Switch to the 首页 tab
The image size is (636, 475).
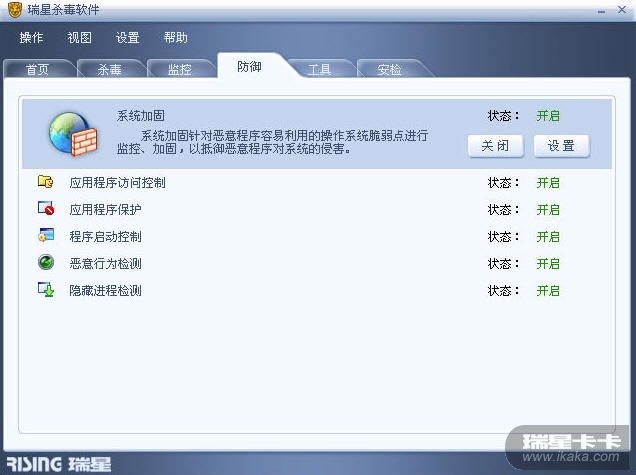point(37,69)
